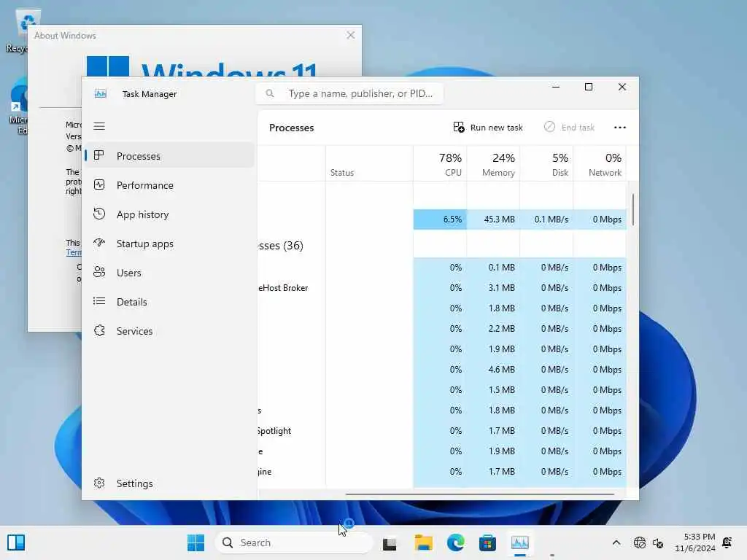Select the Processes tab in sidebar
The image size is (747, 560).
pos(169,156)
